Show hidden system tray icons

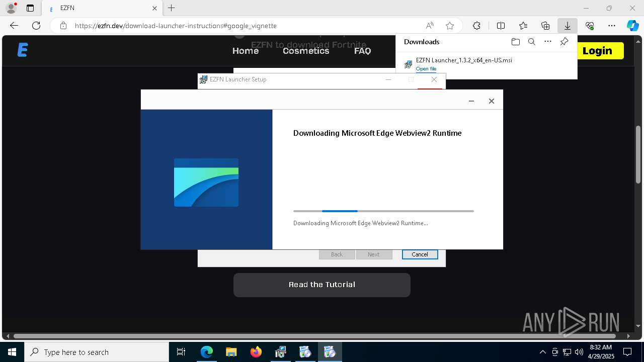[x=542, y=352]
